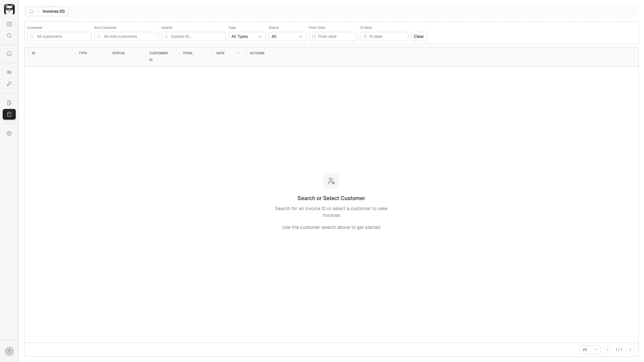Go to home icon in sidebar
Image resolution: width=644 pixels, height=362 pixels.
click(9, 53)
